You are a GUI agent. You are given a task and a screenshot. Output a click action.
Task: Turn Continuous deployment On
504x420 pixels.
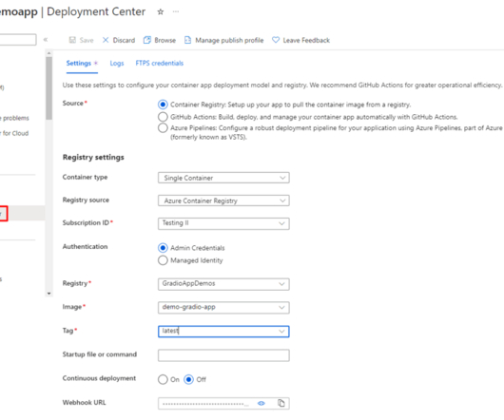click(x=163, y=379)
